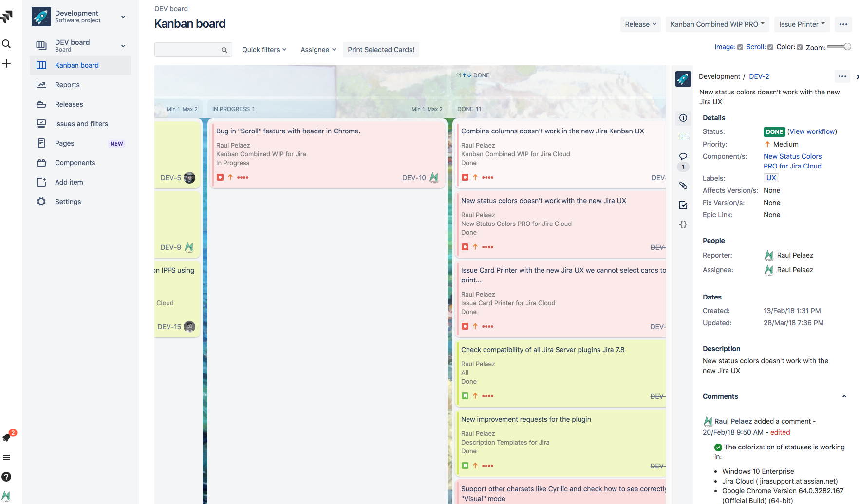Open the Quick filters dropdown
Screen dimensions: 859x504
(264, 50)
